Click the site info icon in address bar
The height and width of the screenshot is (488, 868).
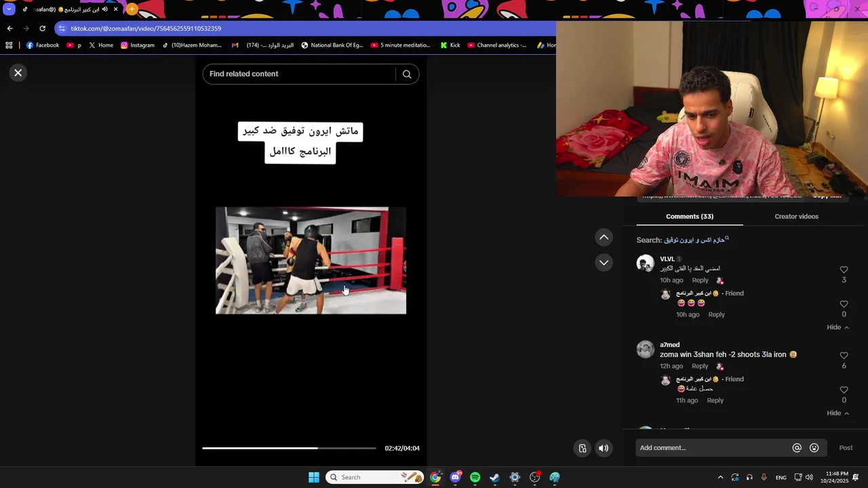tap(62, 28)
